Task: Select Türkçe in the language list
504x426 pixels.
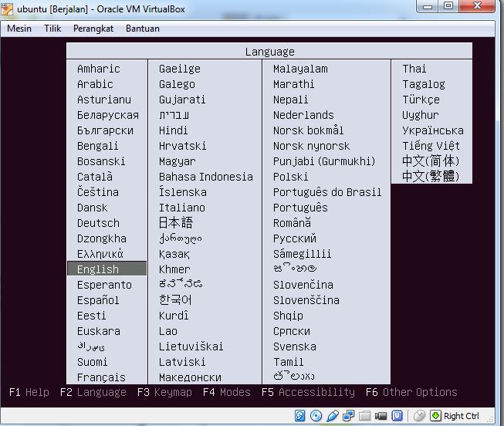Action: click(421, 100)
